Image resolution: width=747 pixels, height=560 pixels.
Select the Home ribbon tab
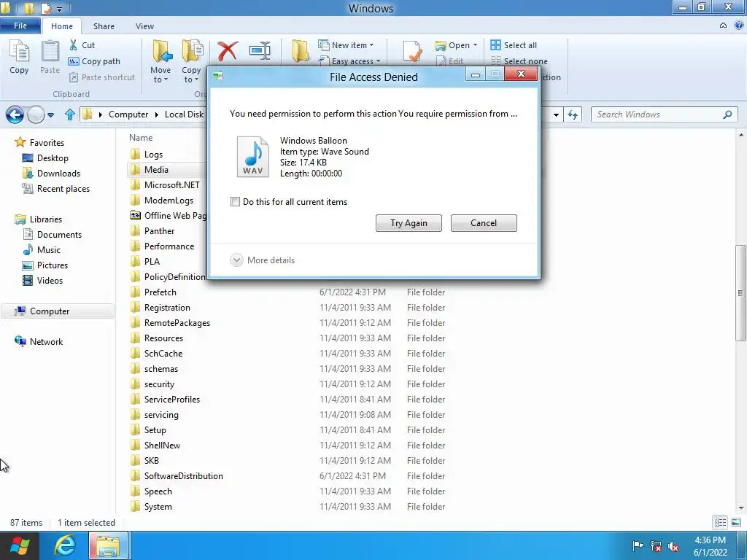pyautogui.click(x=62, y=26)
